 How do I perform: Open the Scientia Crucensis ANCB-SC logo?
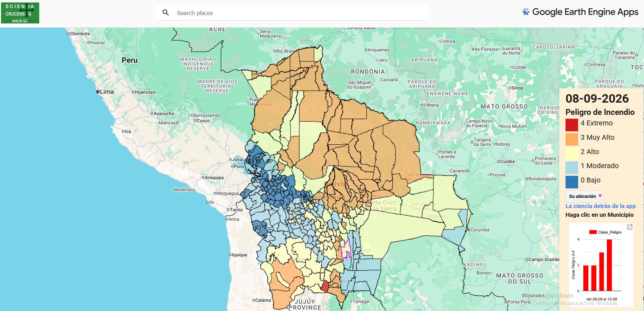[20, 13]
